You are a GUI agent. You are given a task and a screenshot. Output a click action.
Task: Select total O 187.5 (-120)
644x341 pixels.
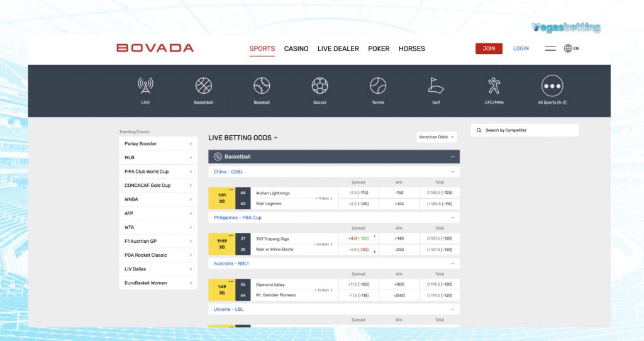point(440,238)
